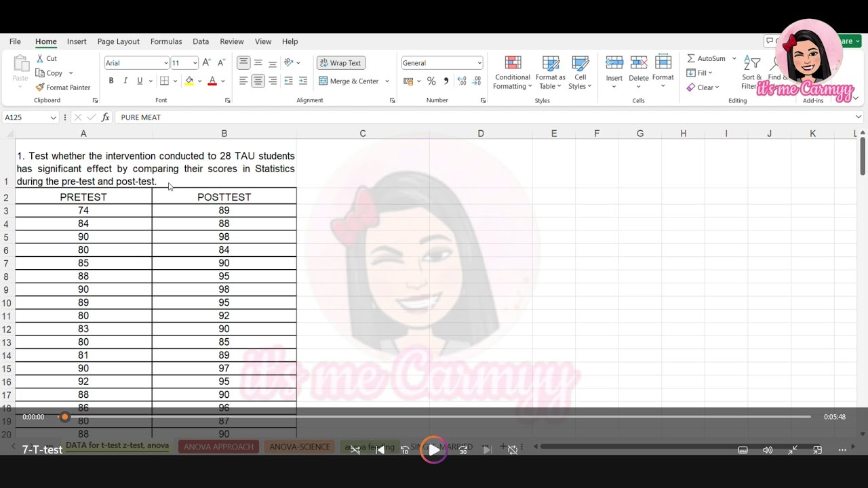Apply cell borders icon
Image resolution: width=868 pixels, height=488 pixels.
pos(164,81)
